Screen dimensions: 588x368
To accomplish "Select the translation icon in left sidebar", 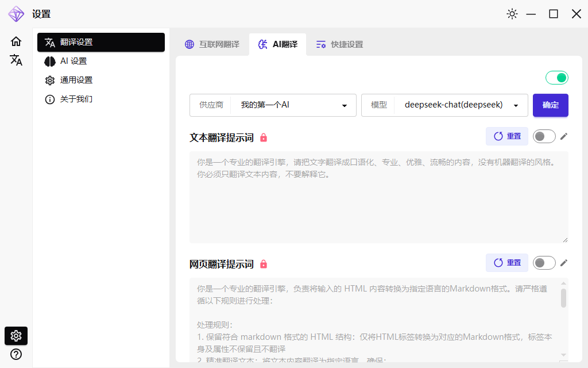I will pyautogui.click(x=16, y=60).
